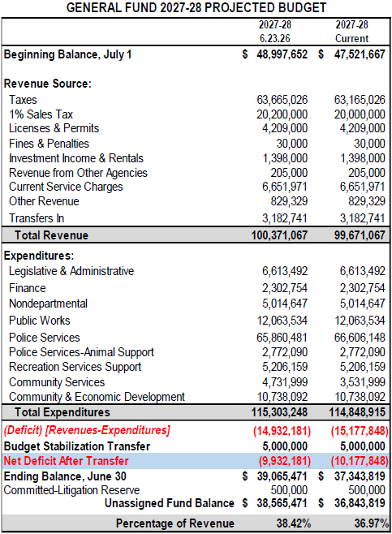Click the Licenses & Permits row label
The image size is (392, 534).
click(54, 128)
